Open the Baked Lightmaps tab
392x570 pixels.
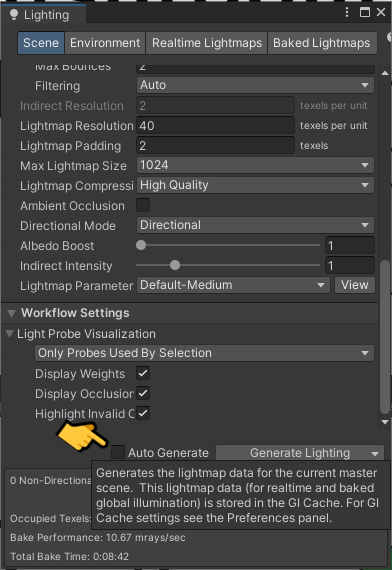pos(322,43)
